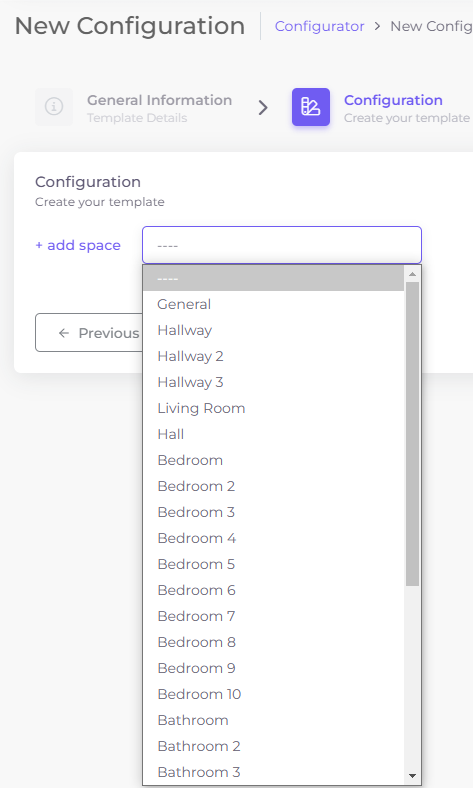Choose General from the space list
The width and height of the screenshot is (473, 788).
pos(273,304)
